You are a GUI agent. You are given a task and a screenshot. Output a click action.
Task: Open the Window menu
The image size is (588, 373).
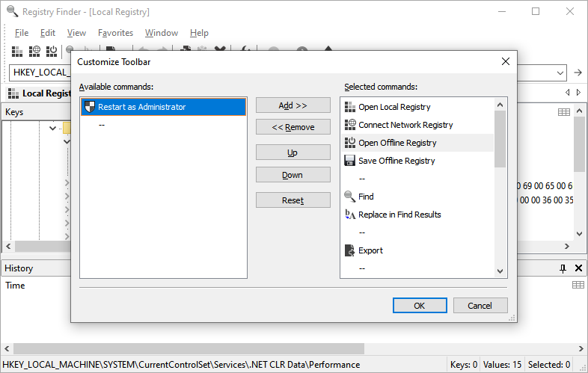pos(162,33)
